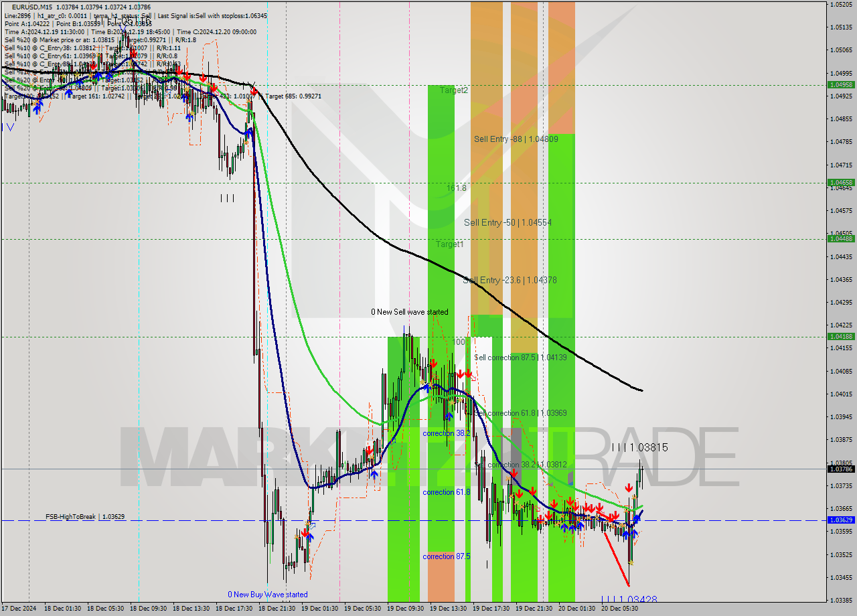Click the '| | | 1.03815' price annotation

[x=639, y=447]
